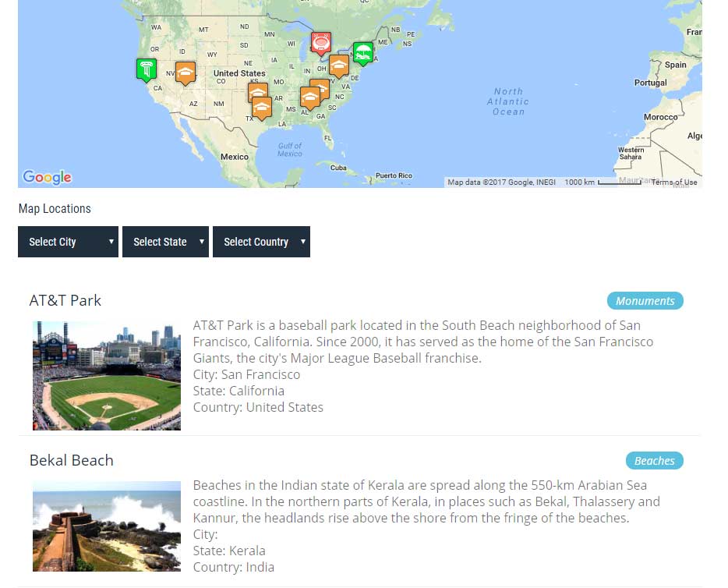Click the AT&T Park stadium thumbnail
Image resolution: width=728 pixels, height=588 pixels.
click(x=107, y=375)
